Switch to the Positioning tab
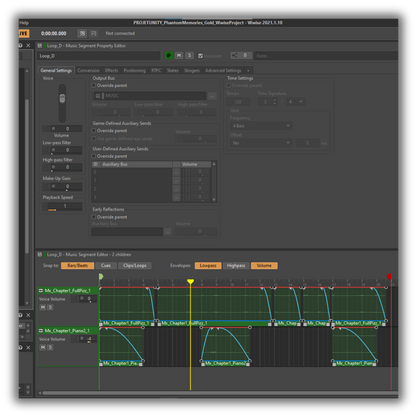 [134, 70]
